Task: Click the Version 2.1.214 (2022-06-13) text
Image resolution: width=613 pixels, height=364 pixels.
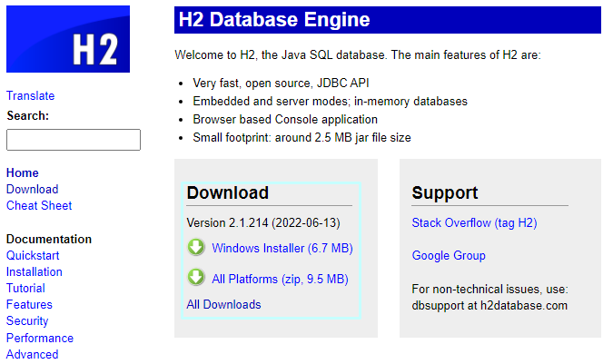Action: tap(263, 223)
